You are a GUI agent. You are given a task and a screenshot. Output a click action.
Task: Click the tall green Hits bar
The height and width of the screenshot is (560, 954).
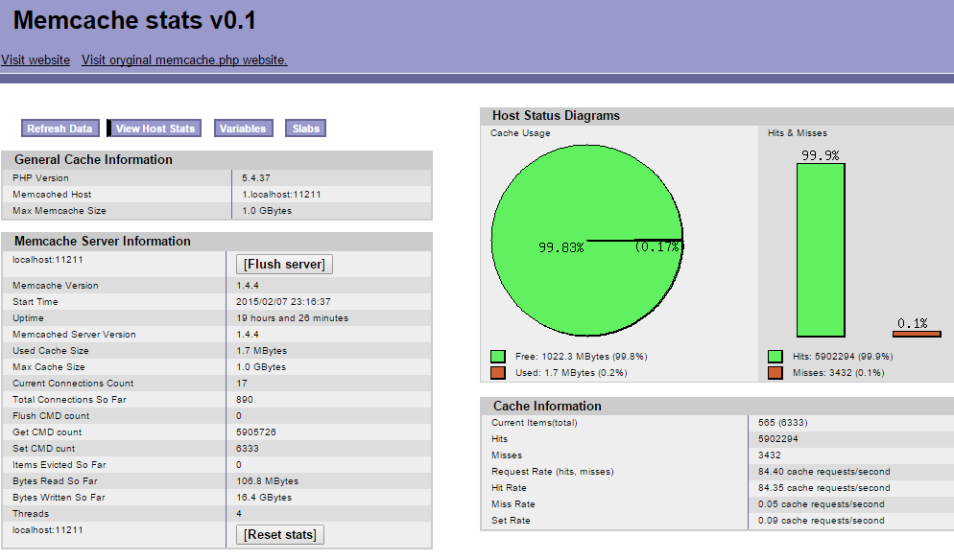click(x=821, y=249)
